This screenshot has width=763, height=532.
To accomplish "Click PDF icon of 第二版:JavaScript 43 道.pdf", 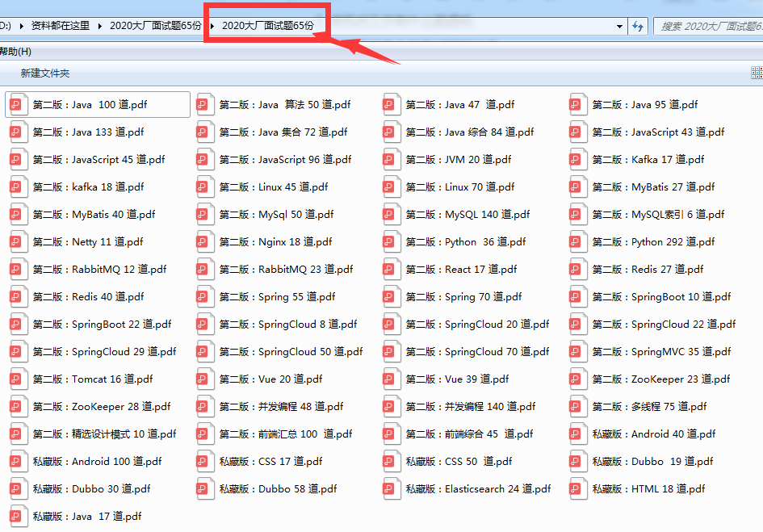I will tap(577, 132).
